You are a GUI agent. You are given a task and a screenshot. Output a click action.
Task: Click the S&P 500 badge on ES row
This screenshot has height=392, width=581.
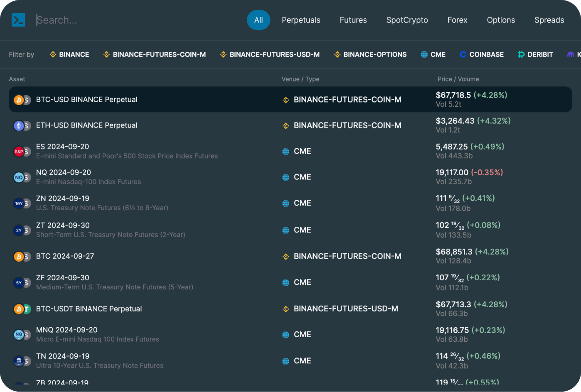[x=19, y=152]
